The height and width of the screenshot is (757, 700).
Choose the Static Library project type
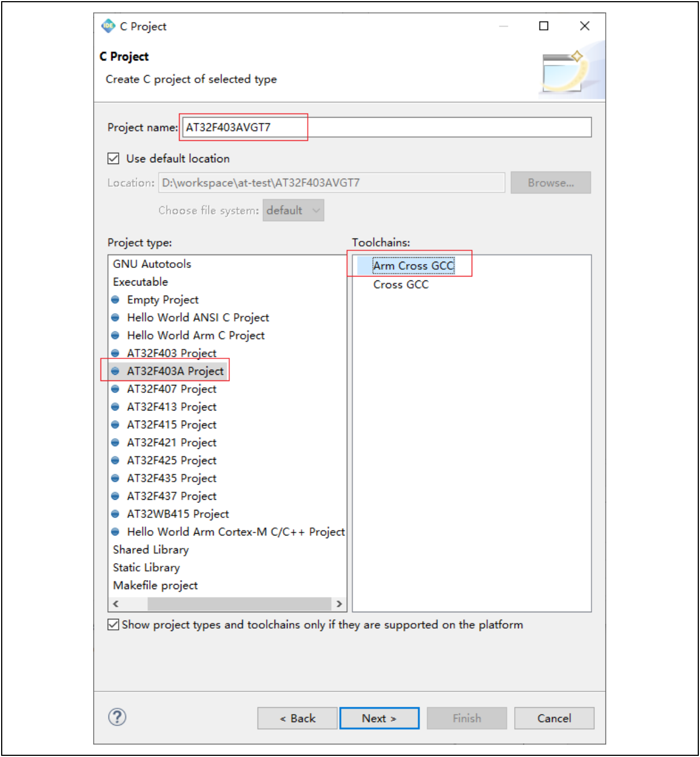146,568
